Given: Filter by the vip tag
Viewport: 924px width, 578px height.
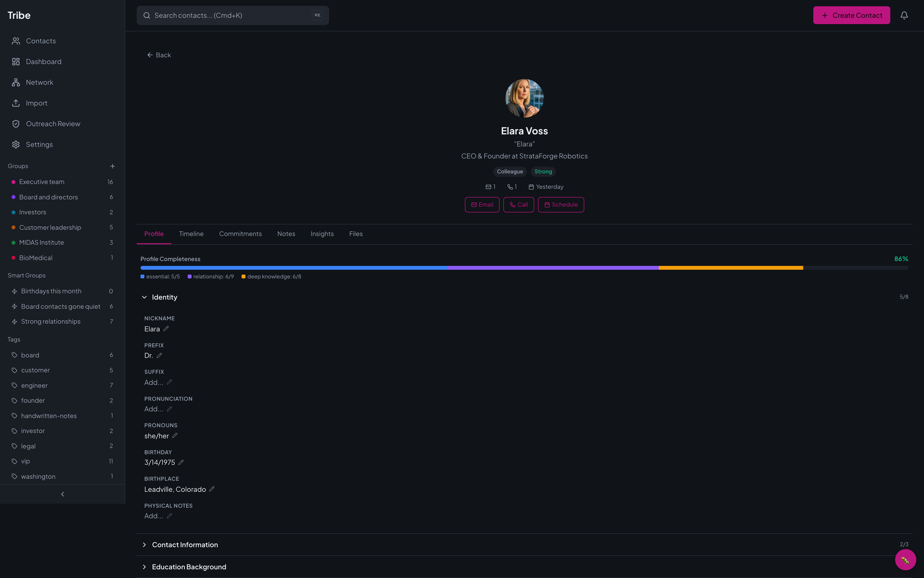Looking at the screenshot, I should point(63,461).
